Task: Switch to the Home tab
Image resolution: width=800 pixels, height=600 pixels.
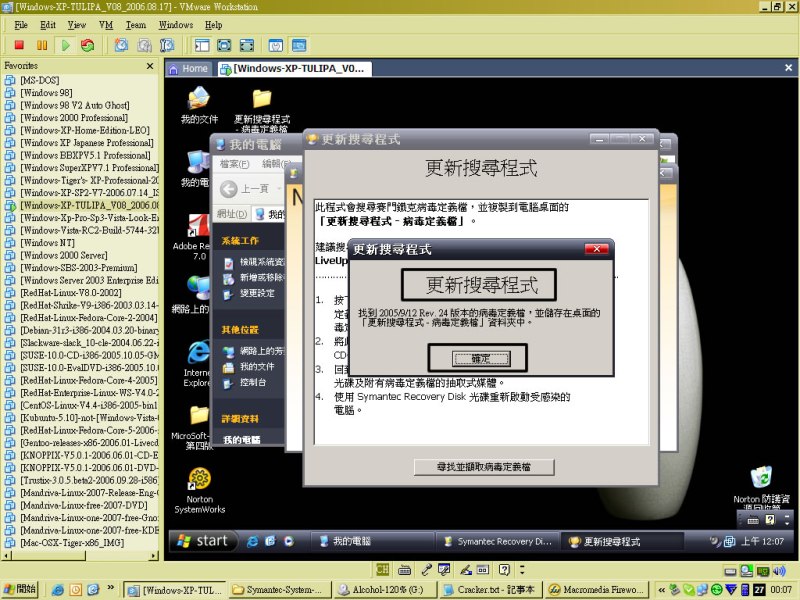Action: (x=188, y=68)
